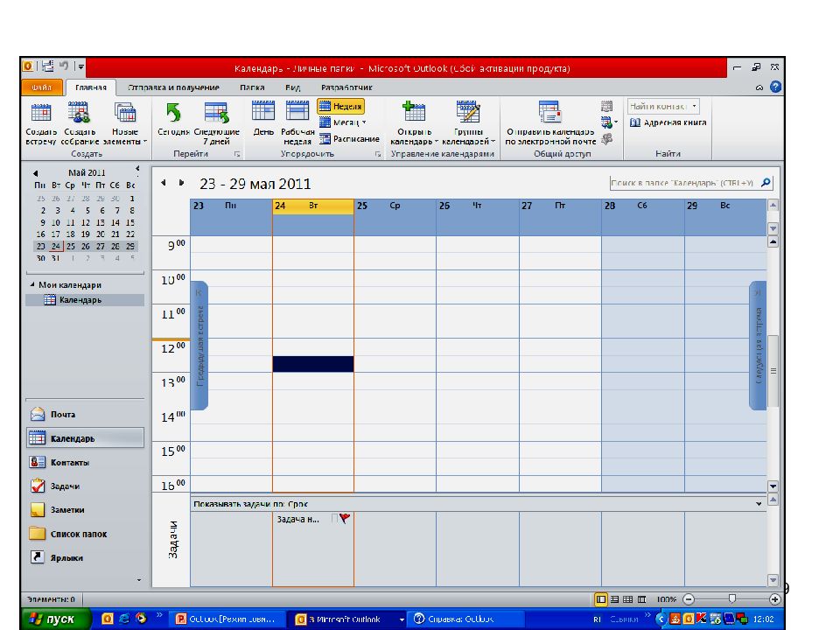Collapse the Мои календари group
Viewport: 840px width, 630px height.
coord(32,284)
